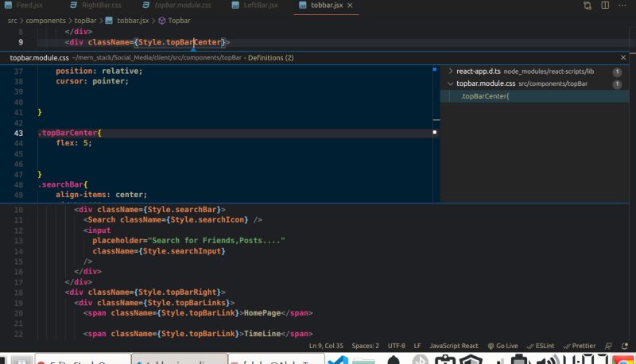Click HomePage span text on line 20
The image size is (636, 364).
point(262,313)
